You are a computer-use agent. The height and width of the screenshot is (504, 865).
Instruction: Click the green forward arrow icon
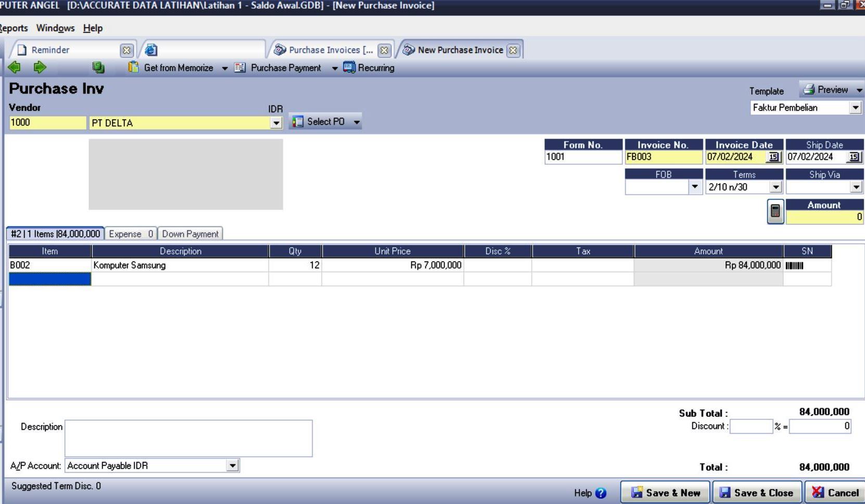[x=40, y=67]
